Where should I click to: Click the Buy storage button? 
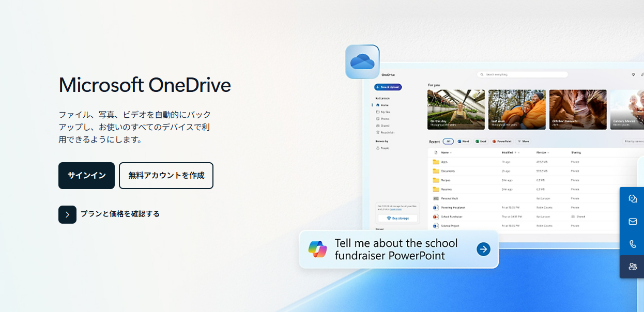click(397, 219)
